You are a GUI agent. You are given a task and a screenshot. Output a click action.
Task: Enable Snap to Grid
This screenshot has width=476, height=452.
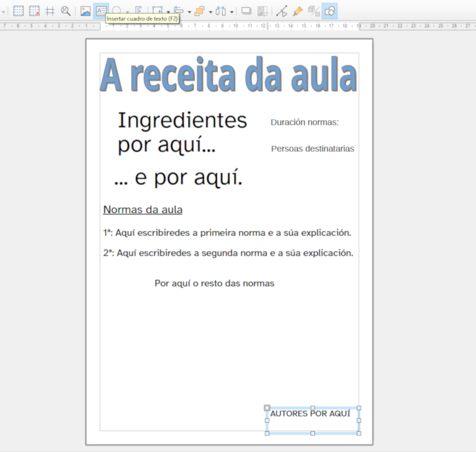point(35,9)
